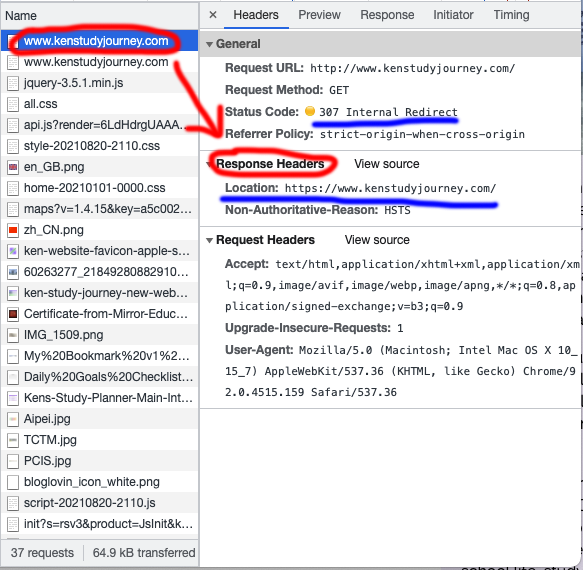Click the Certificate-from-Mirror thumbnail icon
This screenshot has height=570, width=583.
point(13,314)
